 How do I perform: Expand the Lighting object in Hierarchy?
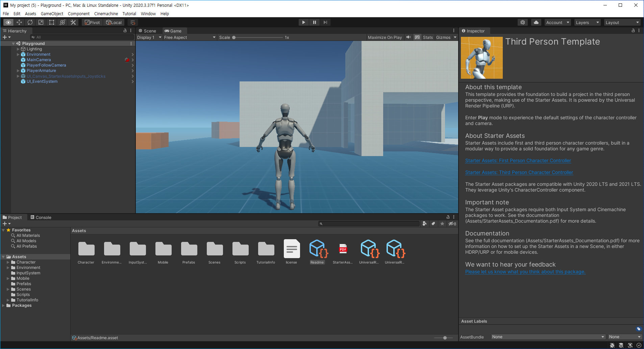point(18,49)
